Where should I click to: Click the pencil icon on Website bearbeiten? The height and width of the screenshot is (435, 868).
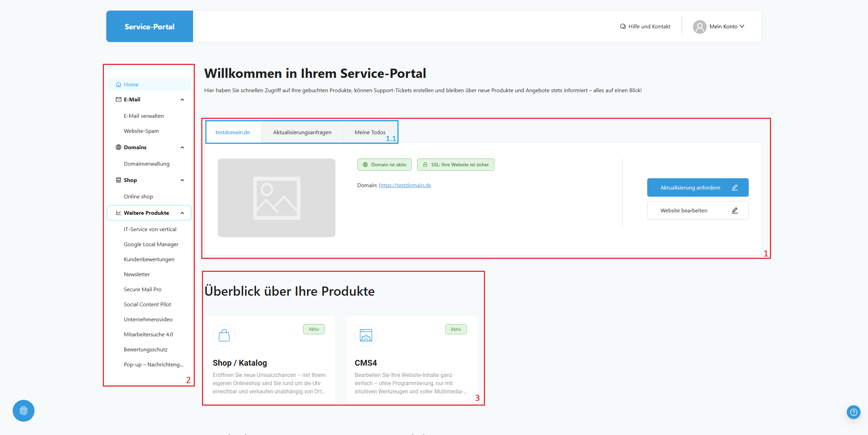pos(734,210)
